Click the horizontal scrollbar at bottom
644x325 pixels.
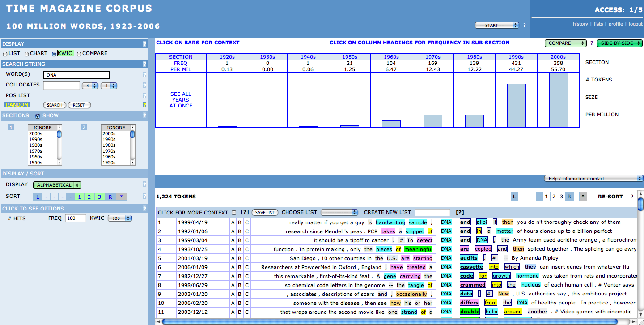pyautogui.click(x=396, y=321)
